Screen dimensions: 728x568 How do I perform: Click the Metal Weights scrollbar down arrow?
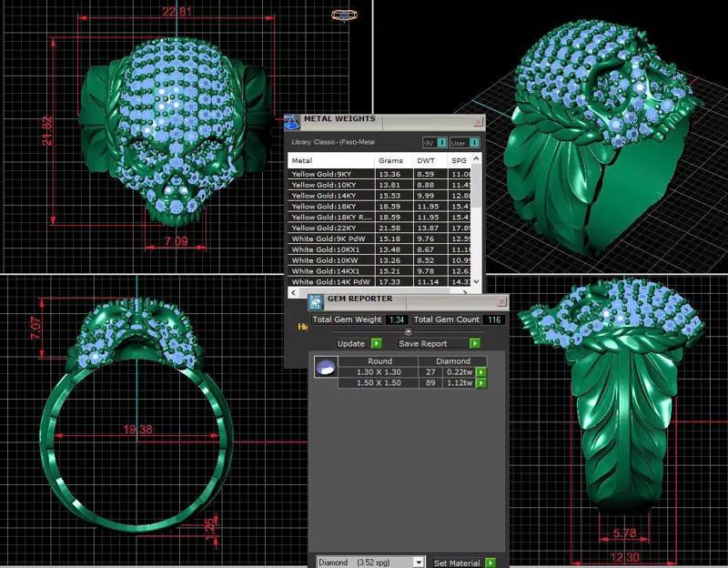click(475, 281)
